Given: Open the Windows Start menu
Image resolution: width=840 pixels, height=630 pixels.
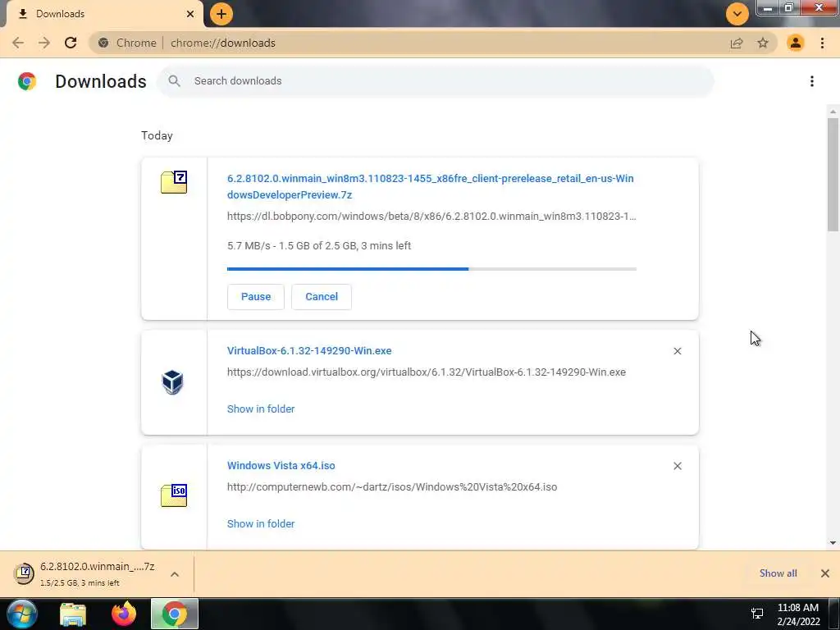Looking at the screenshot, I should coord(21,614).
